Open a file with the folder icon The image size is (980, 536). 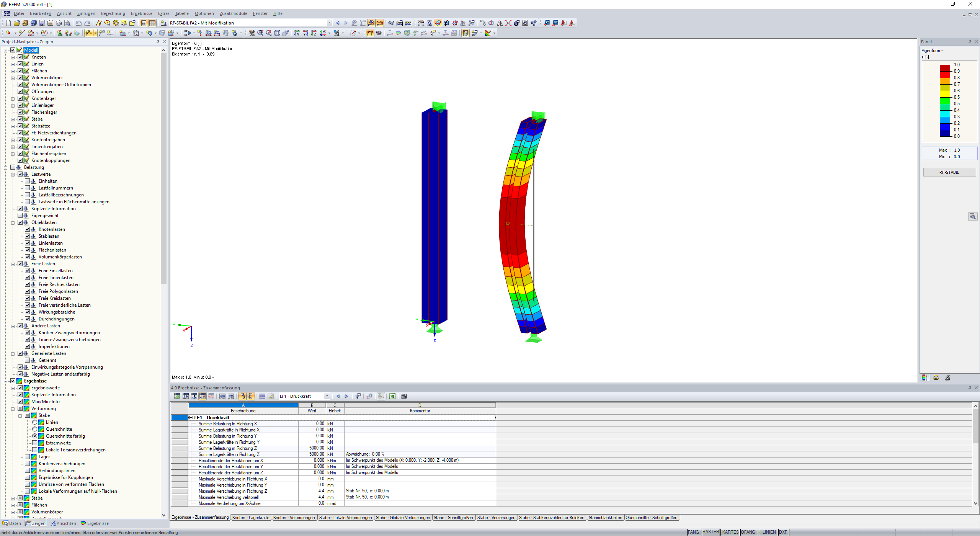[x=17, y=23]
